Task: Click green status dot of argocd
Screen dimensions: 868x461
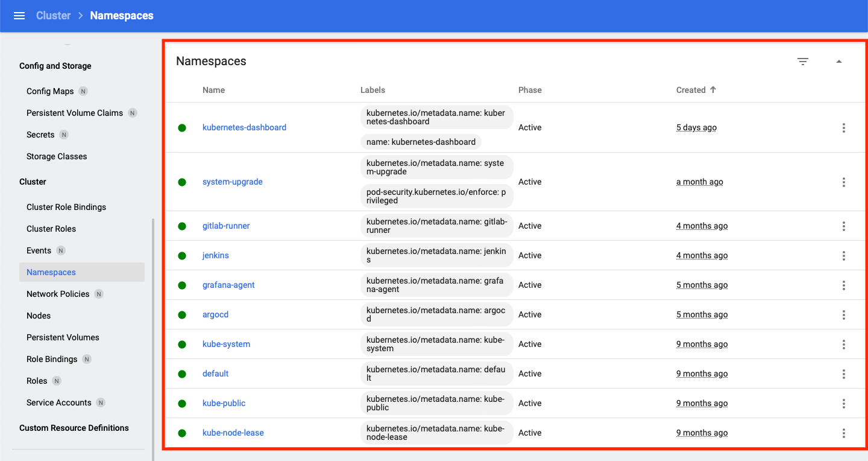Action: pyautogui.click(x=182, y=315)
